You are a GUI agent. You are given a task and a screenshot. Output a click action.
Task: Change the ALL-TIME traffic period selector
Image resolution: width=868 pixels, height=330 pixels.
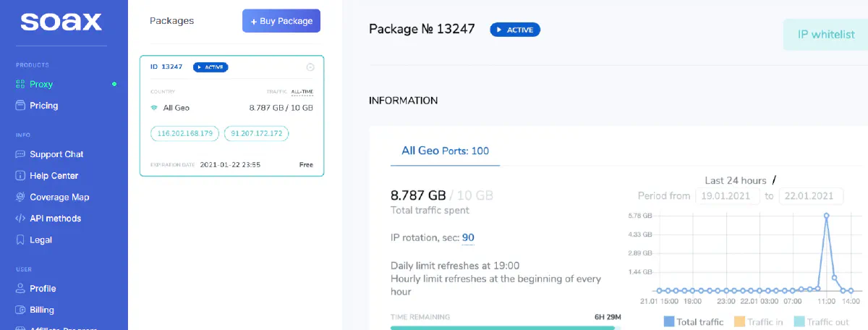click(302, 92)
